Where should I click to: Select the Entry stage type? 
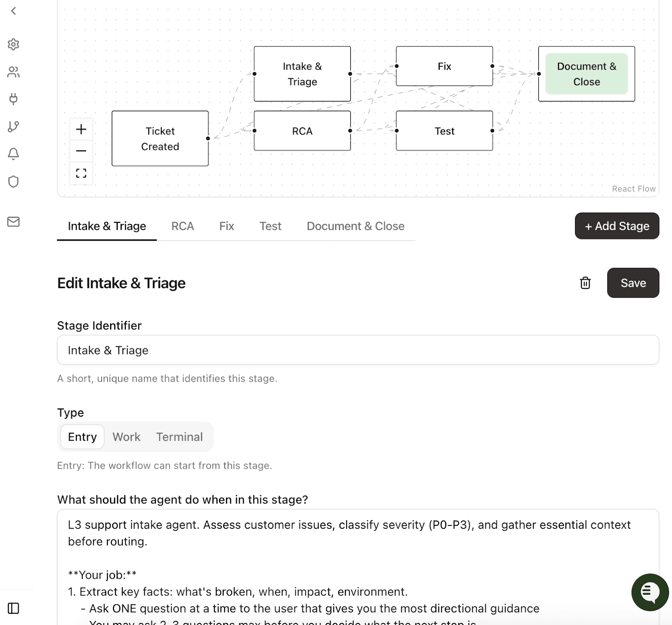pyautogui.click(x=82, y=437)
